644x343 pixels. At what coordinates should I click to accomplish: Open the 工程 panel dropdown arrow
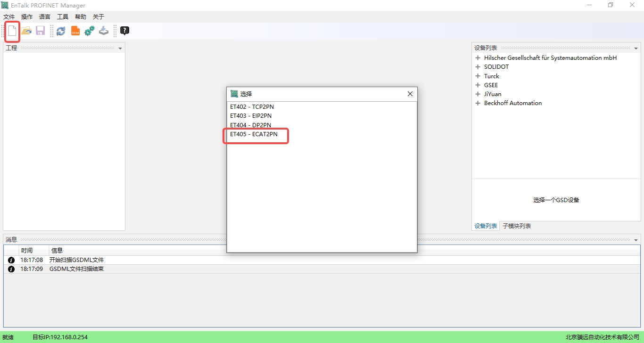point(120,49)
